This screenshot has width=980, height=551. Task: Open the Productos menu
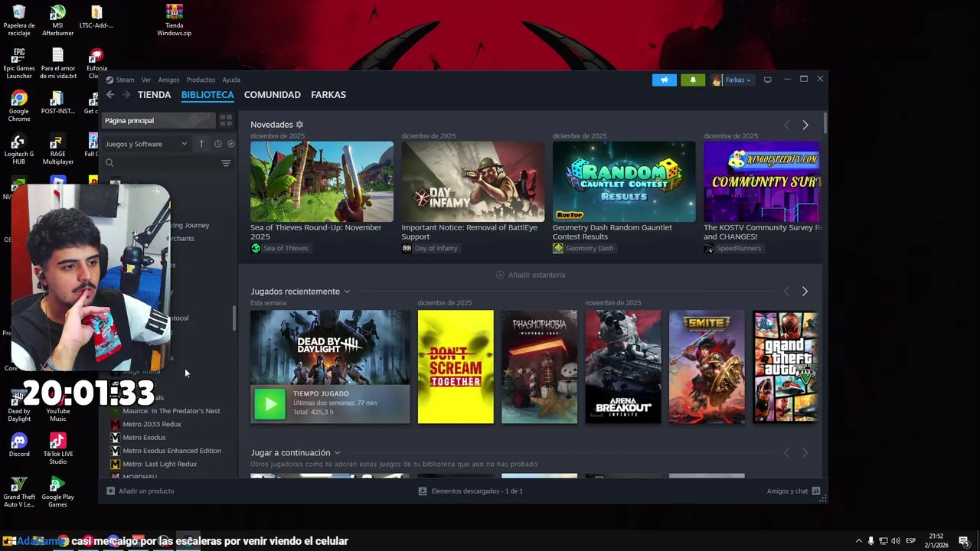[201, 80]
